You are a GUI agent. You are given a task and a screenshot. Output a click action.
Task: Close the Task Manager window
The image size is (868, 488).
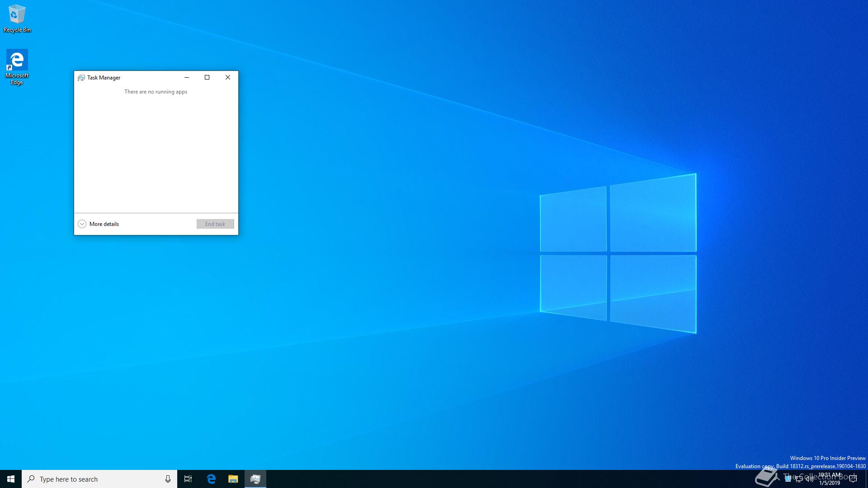tap(228, 77)
